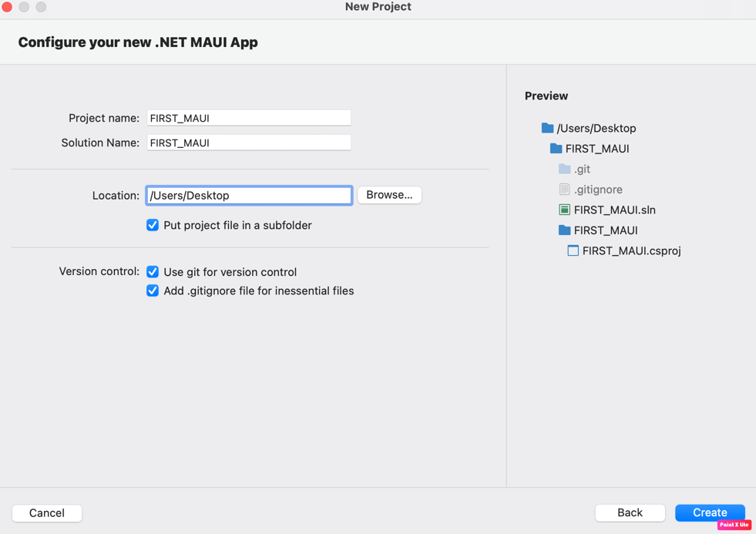Image resolution: width=756 pixels, height=534 pixels.
Task: Click the grayed .git folder icon
Action: point(565,169)
